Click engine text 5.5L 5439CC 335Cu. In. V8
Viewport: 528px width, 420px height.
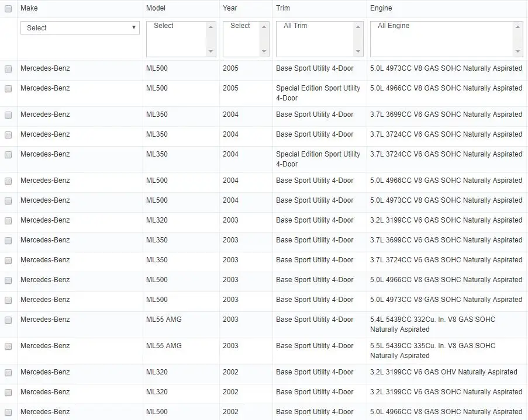(433, 350)
